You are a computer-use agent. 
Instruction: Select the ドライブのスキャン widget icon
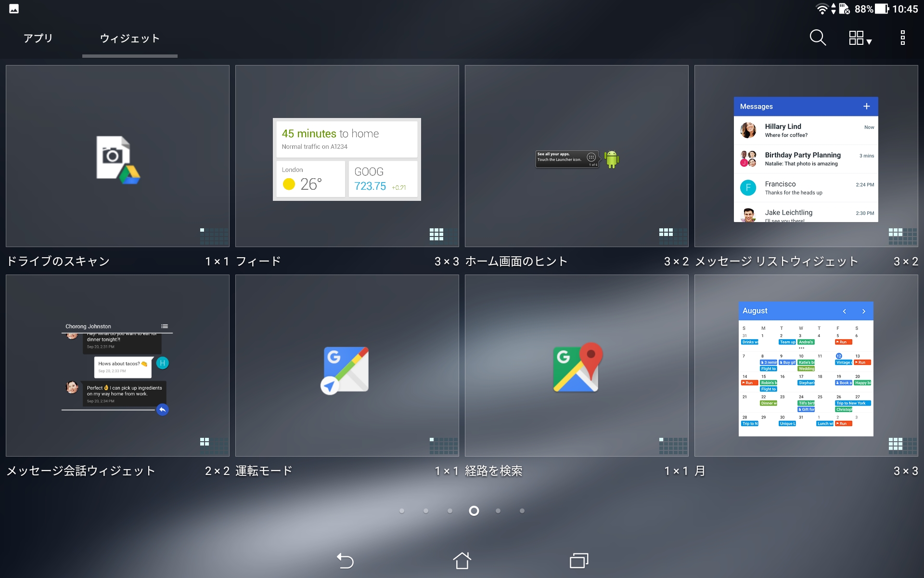pyautogui.click(x=118, y=160)
